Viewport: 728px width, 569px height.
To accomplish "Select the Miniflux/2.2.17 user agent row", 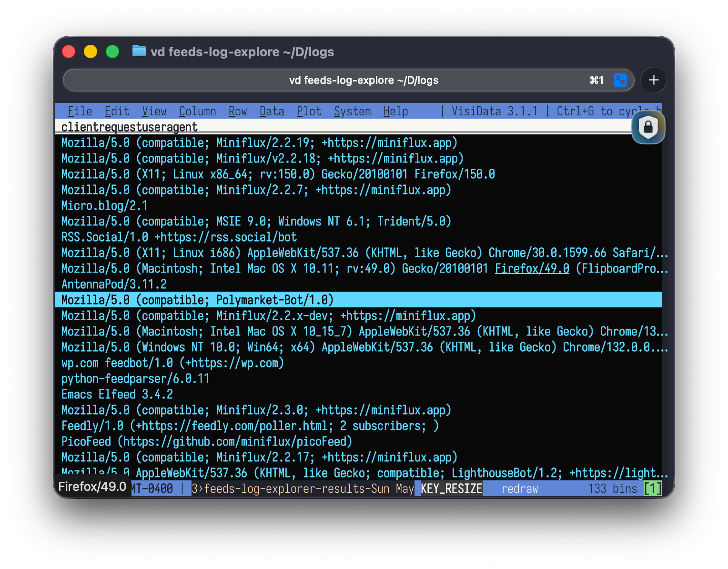I will click(x=359, y=457).
